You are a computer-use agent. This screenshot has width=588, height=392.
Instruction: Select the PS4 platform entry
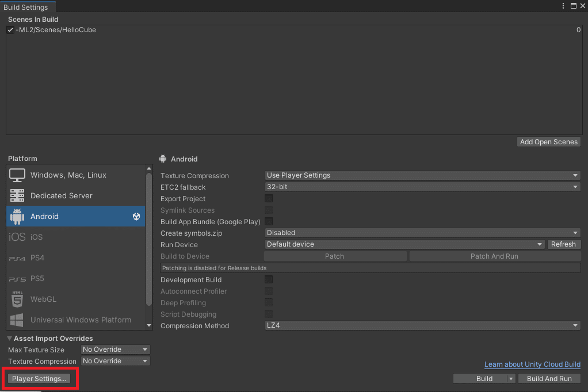(76, 258)
